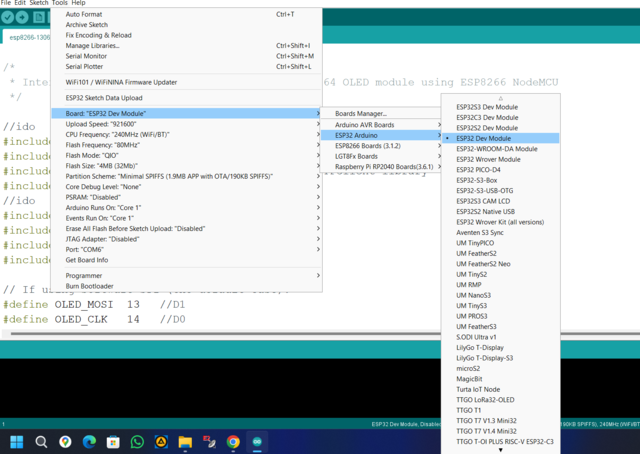Expand Arduino AVR Boards submenu
Screen dimensions: 640x454
[x=381, y=125]
